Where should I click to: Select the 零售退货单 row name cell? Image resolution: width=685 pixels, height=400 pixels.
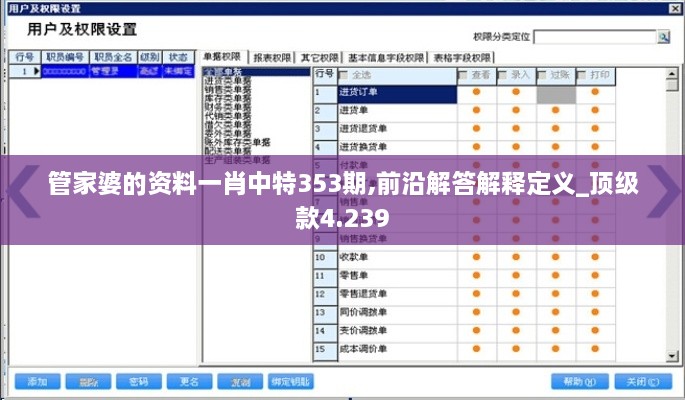[397, 296]
